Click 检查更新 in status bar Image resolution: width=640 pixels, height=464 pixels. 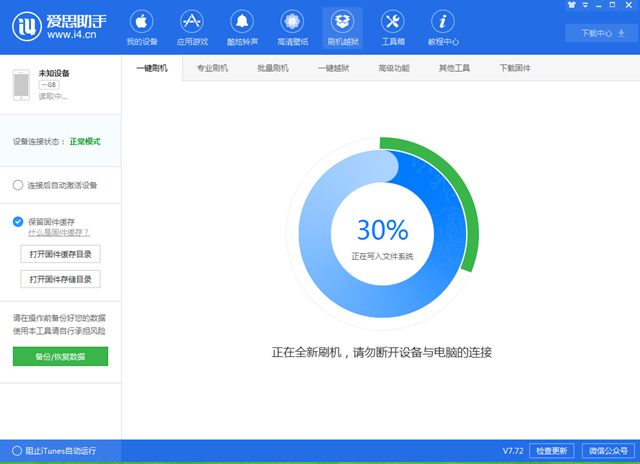pos(553,450)
